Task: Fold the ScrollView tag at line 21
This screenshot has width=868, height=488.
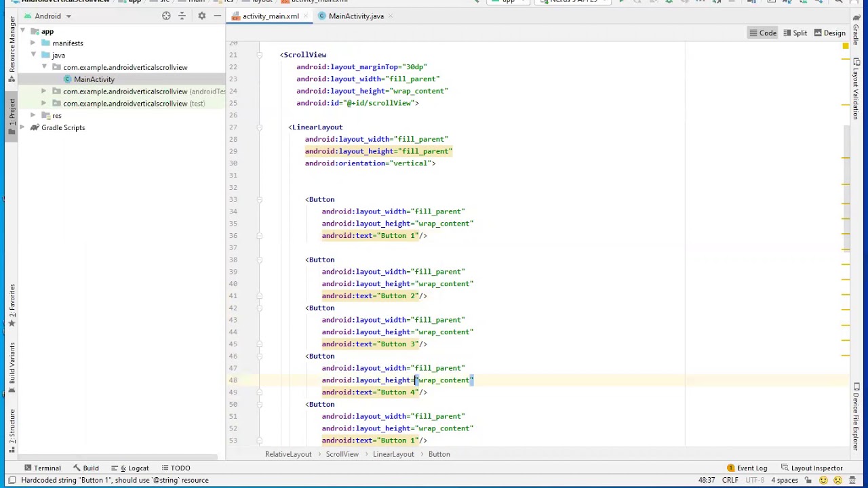Action: pyautogui.click(x=259, y=55)
